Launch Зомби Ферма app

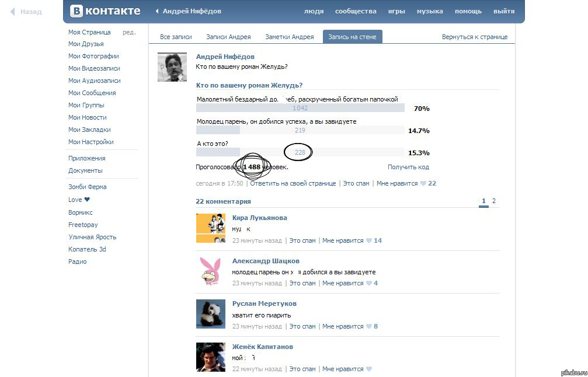coord(88,187)
